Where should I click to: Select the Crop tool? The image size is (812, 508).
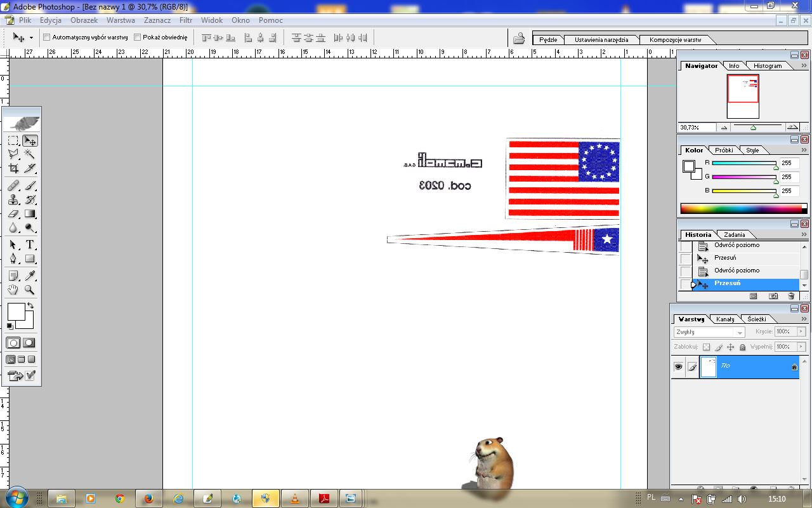(x=13, y=168)
